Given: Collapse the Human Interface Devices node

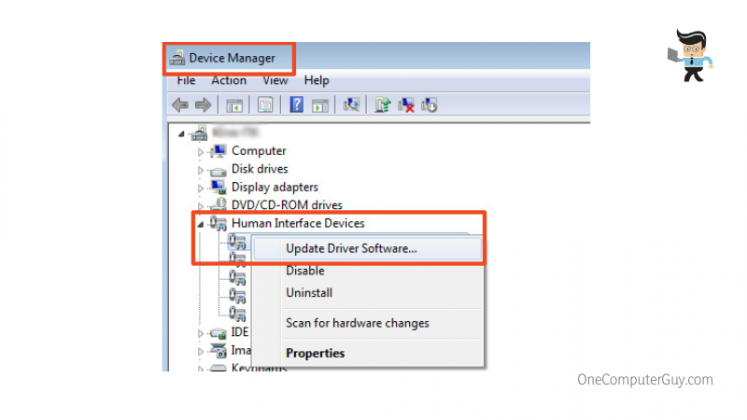Looking at the screenshot, I should pyautogui.click(x=200, y=224).
